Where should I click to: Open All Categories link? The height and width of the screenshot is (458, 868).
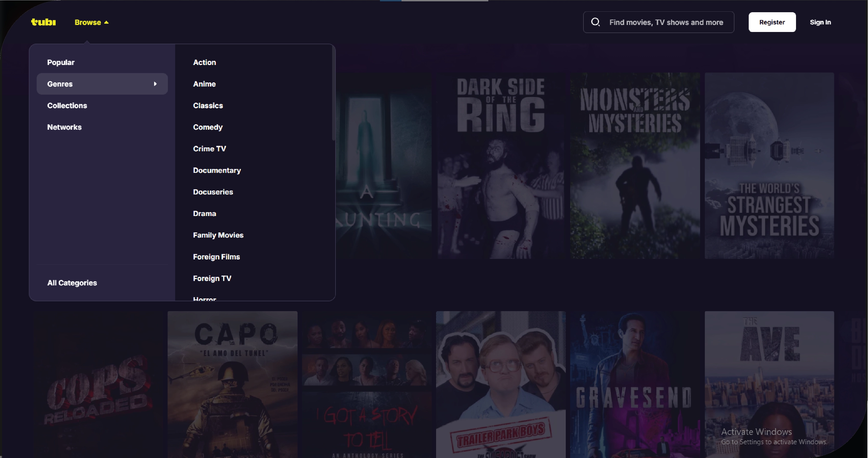point(72,283)
